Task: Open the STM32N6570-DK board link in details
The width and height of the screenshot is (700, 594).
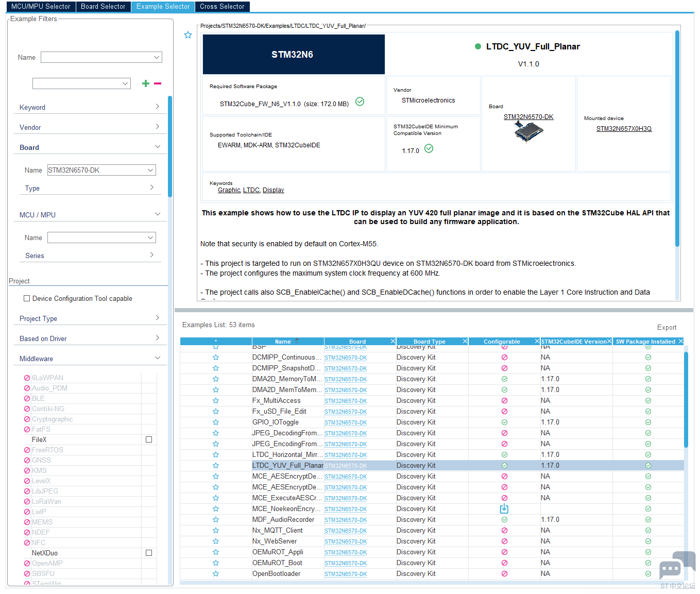Action: 528,117
